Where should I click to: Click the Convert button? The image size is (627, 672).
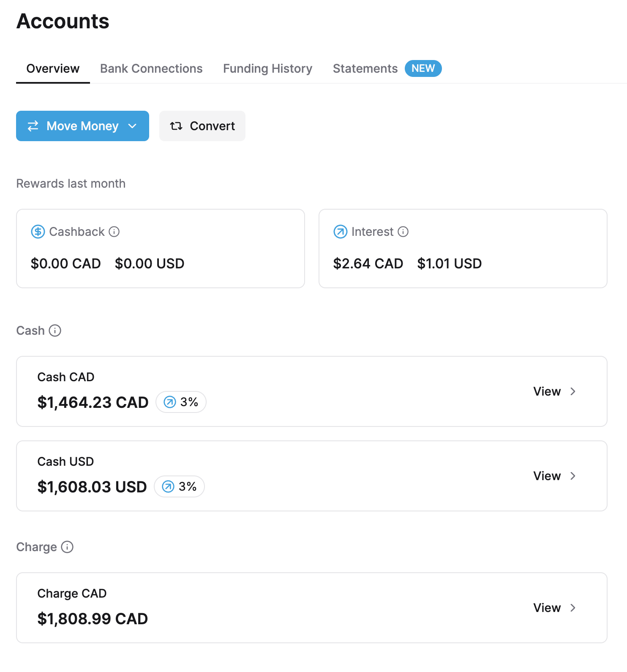click(202, 126)
